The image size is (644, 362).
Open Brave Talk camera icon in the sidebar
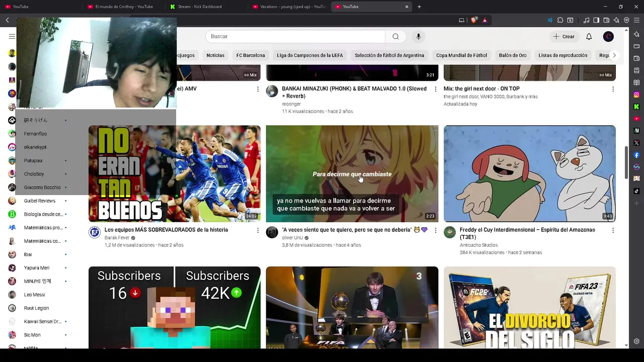click(x=636, y=46)
